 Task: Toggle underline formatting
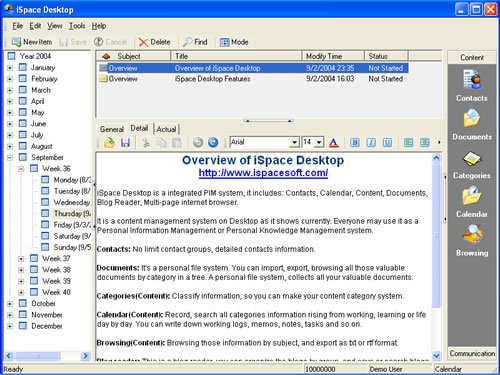click(x=387, y=143)
